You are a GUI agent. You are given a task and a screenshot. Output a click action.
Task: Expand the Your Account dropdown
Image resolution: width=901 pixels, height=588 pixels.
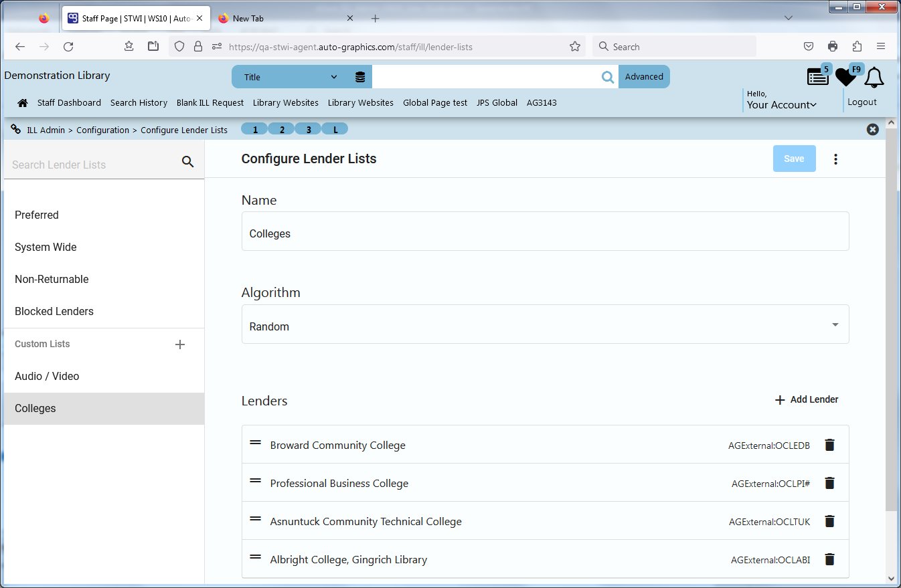(x=782, y=104)
